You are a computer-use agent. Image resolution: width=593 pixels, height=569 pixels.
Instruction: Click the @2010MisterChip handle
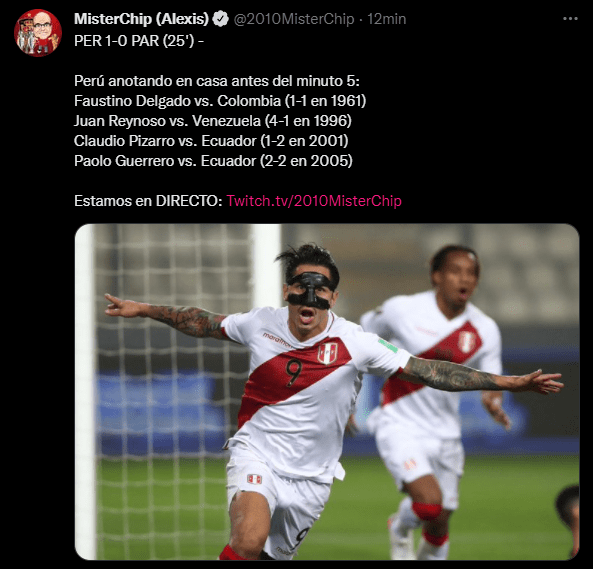pos(294,19)
